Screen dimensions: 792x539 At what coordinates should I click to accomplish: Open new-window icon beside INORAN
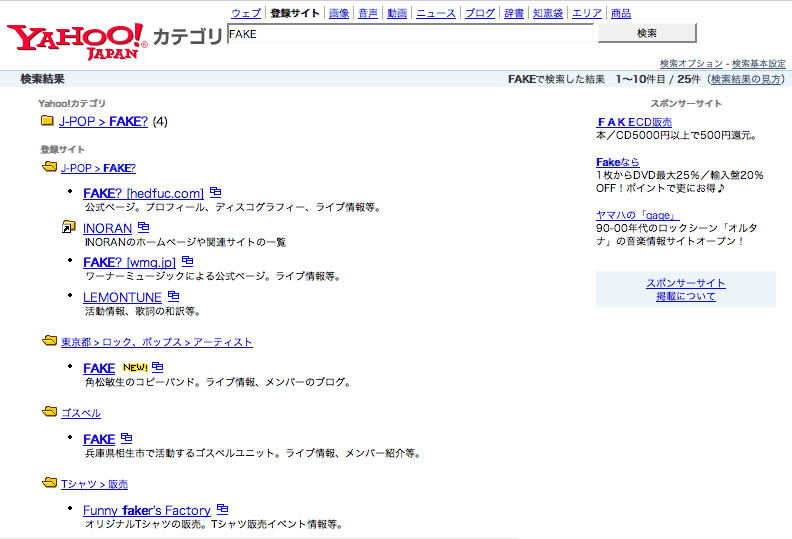143,227
